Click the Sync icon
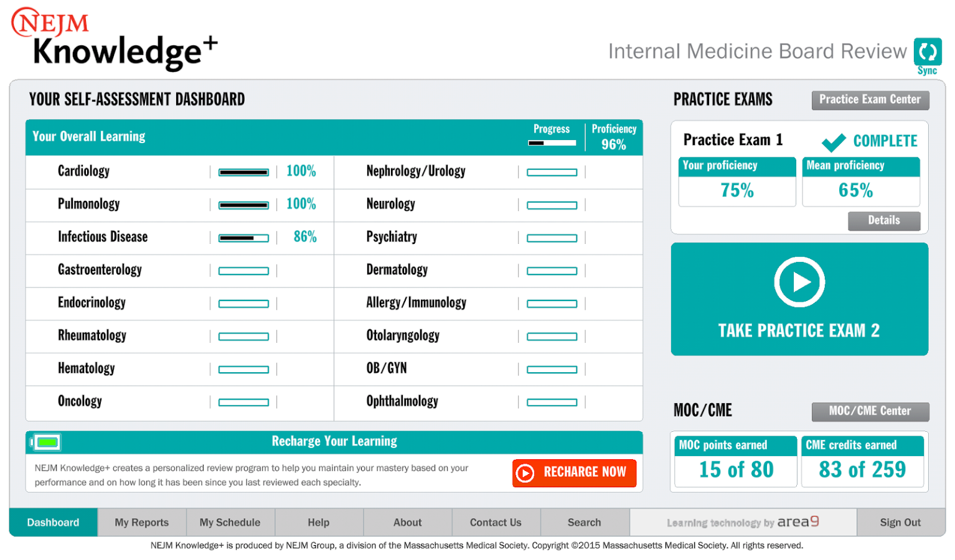The image size is (955, 560). pos(927,53)
